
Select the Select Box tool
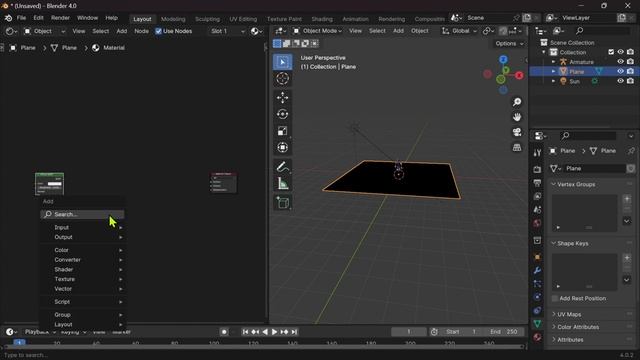(x=282, y=62)
